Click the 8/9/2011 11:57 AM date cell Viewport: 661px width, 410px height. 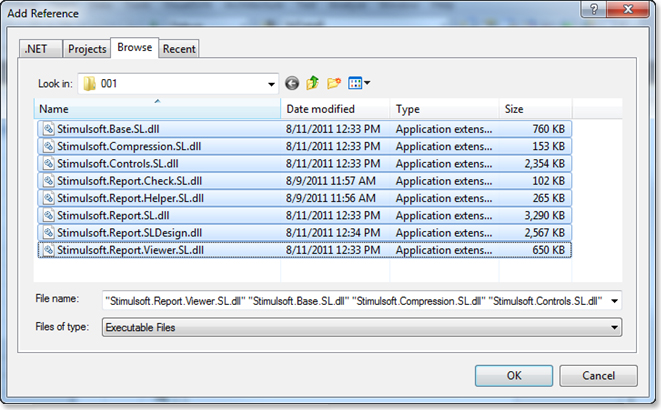pos(331,181)
